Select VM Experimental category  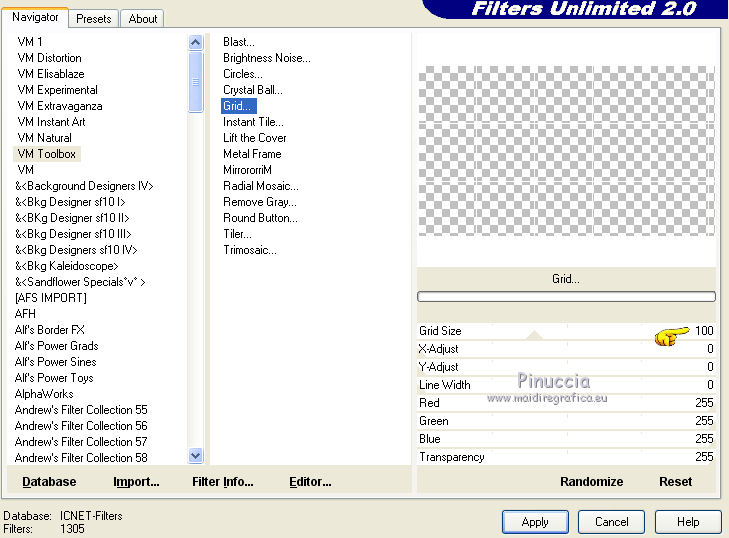(x=58, y=90)
